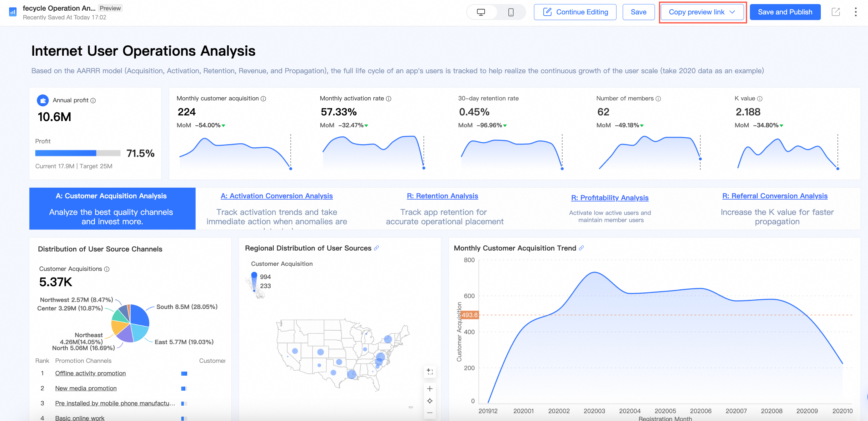868x421 pixels.
Task: Click the map box-select zoom icon
Action: click(430, 371)
